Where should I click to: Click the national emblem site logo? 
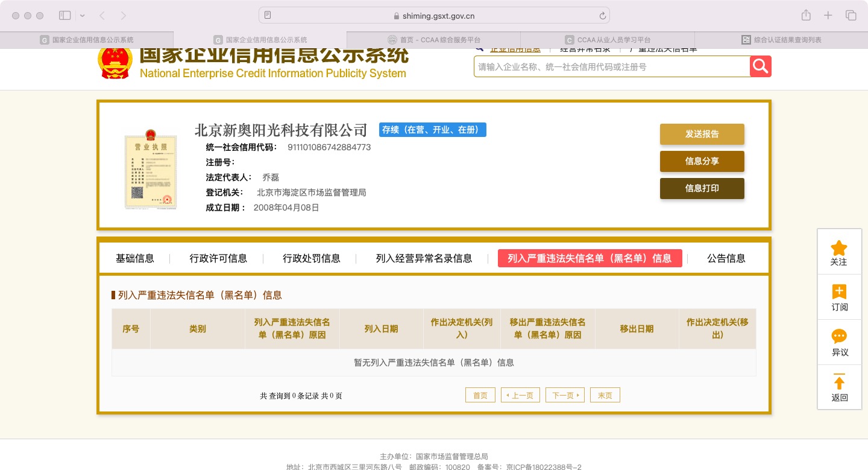[115, 63]
